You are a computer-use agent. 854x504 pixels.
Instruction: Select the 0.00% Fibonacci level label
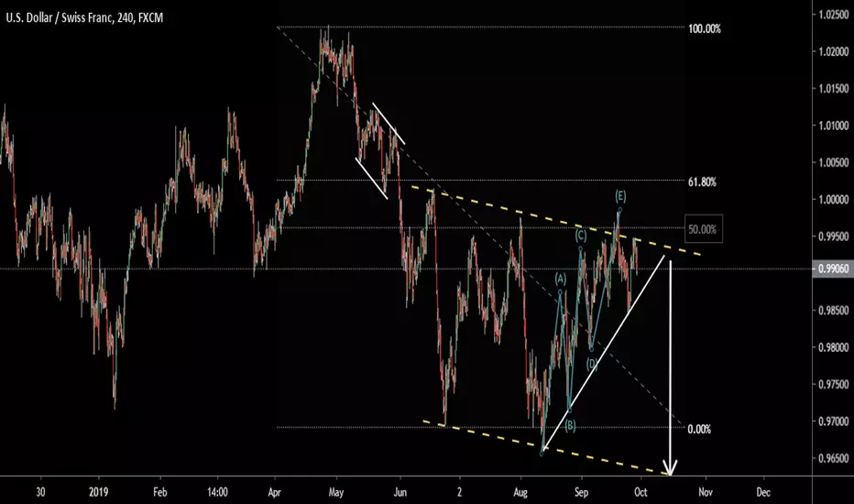[x=699, y=430]
